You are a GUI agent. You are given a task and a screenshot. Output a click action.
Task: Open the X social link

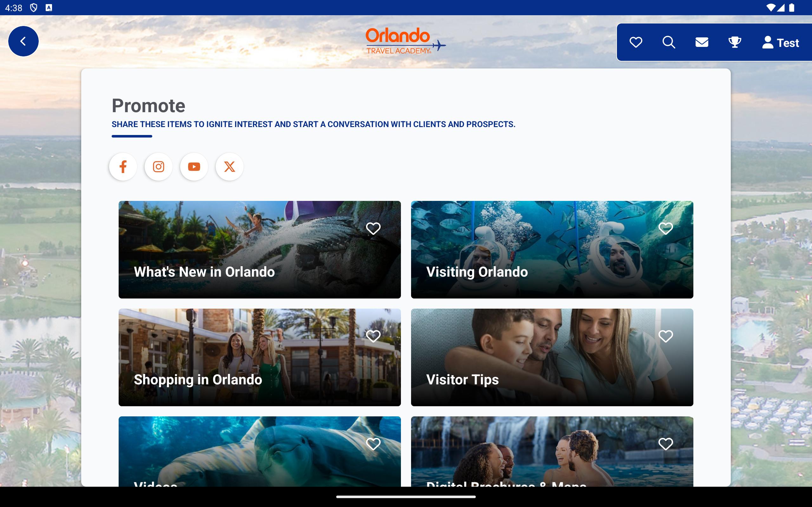tap(230, 167)
